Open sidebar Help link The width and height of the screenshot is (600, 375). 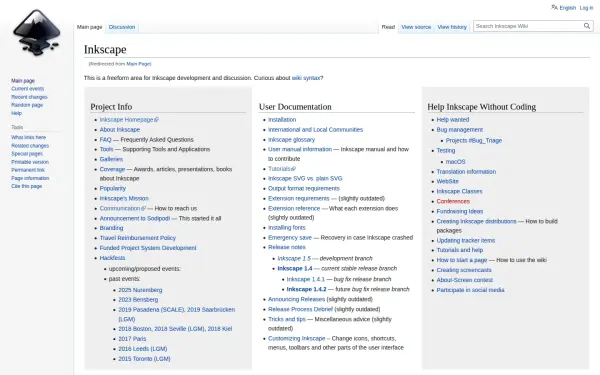click(16, 113)
